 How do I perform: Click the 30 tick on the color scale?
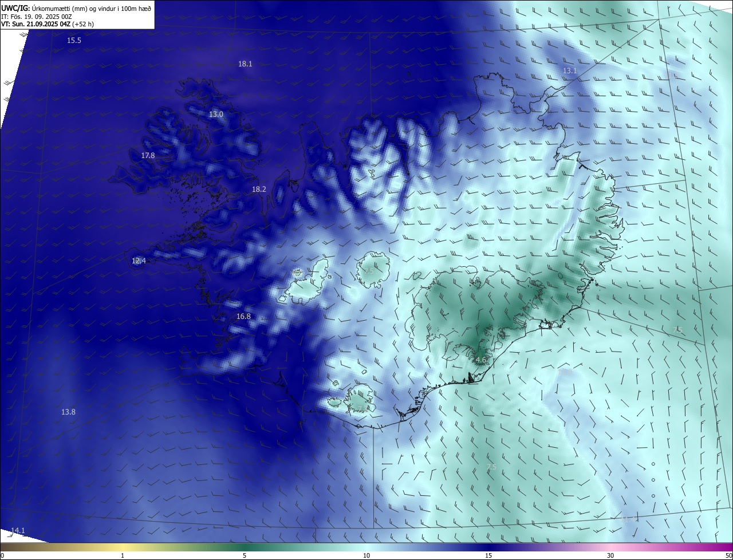coord(610,555)
